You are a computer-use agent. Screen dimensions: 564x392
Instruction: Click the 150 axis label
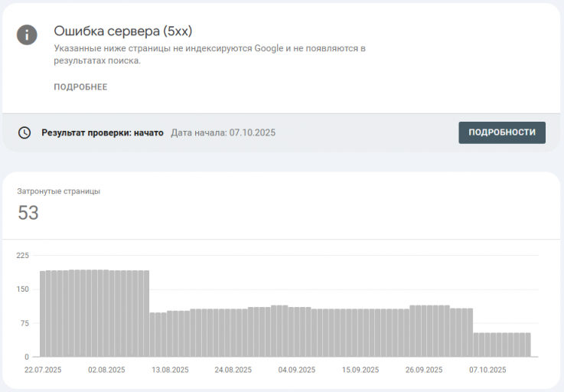point(23,289)
